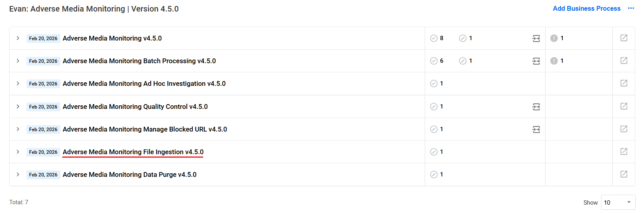
Task: Click Add Business Process link
Action: point(586,8)
